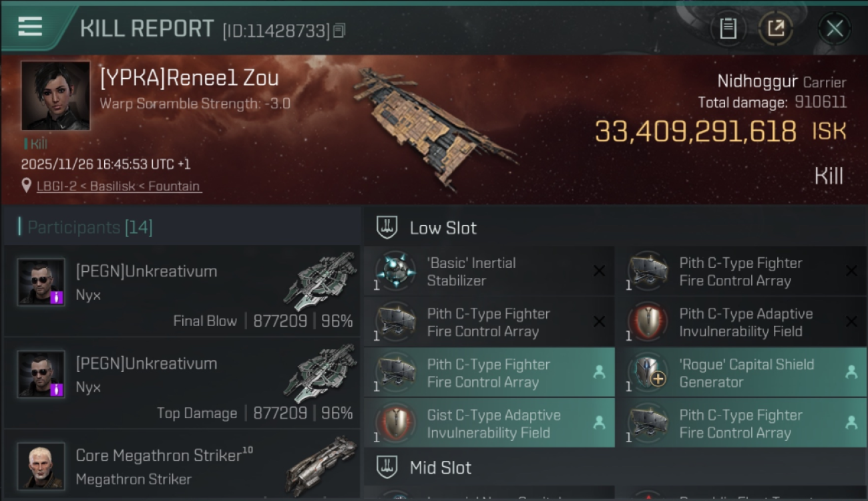Click the share/export kill report icon
Image resolution: width=868 pixels, height=501 pixels.
(x=775, y=29)
